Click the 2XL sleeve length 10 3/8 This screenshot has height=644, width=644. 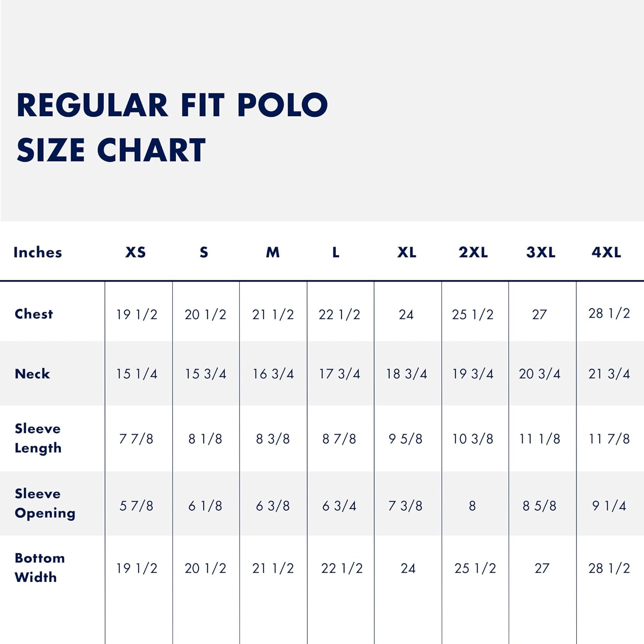[x=473, y=439]
